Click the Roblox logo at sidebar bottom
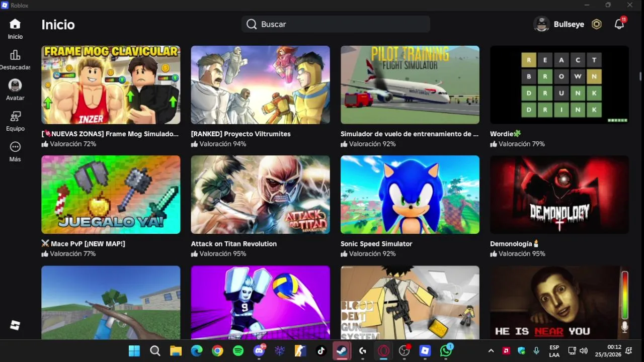The height and width of the screenshot is (362, 644). click(15, 325)
